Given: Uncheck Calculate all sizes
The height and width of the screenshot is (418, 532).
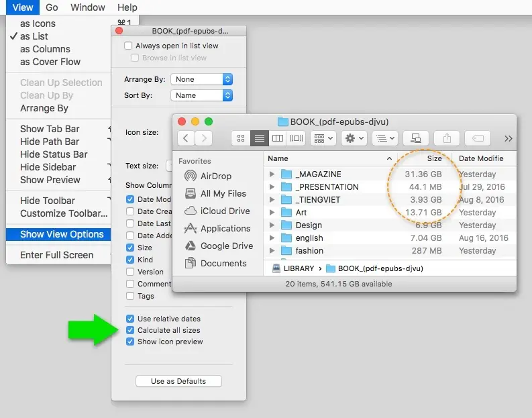Looking at the screenshot, I should click(x=130, y=330).
